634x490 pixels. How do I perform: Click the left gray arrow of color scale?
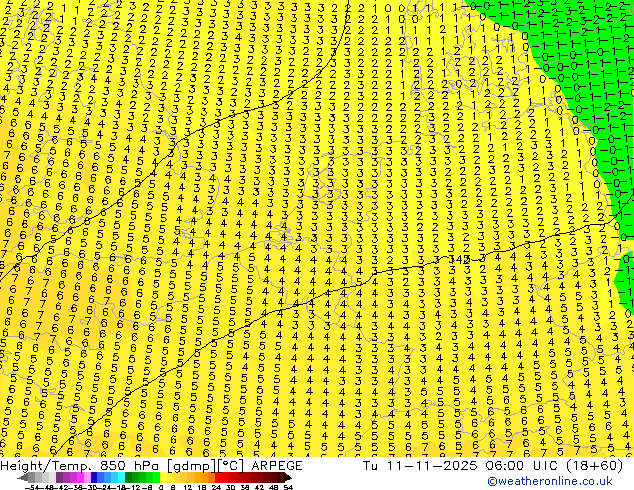coord(22,478)
